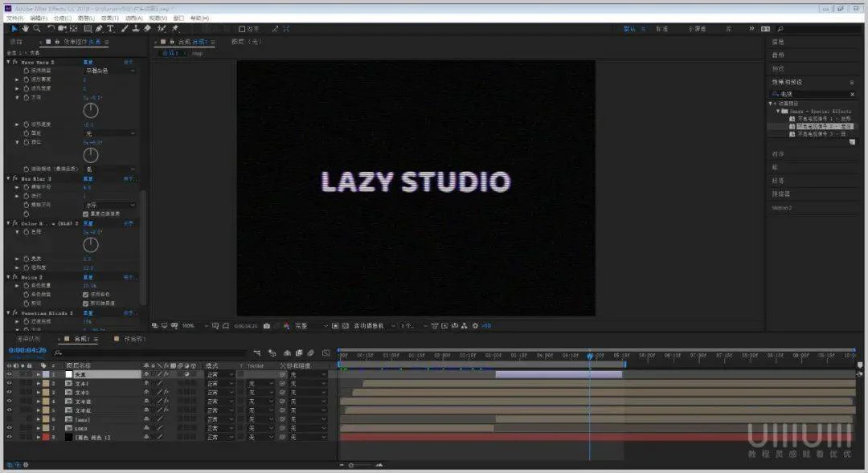Collapse the Wave Warp 2 effect group
Image resolution: width=868 pixels, height=473 pixels.
(x=8, y=63)
